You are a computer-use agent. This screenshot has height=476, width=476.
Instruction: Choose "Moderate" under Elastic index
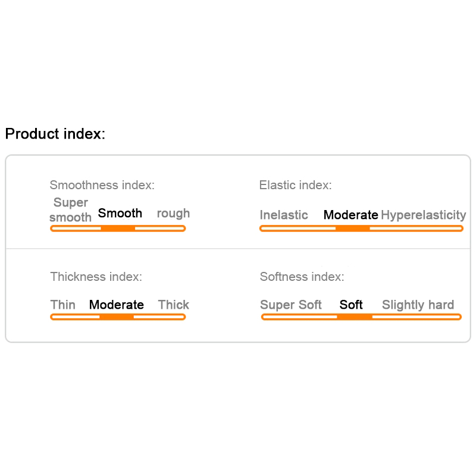[350, 215]
